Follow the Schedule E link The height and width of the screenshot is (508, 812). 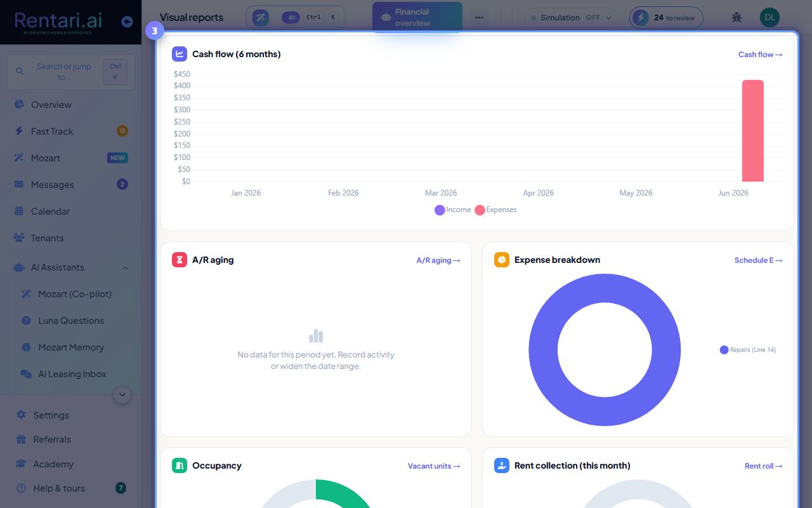(758, 260)
